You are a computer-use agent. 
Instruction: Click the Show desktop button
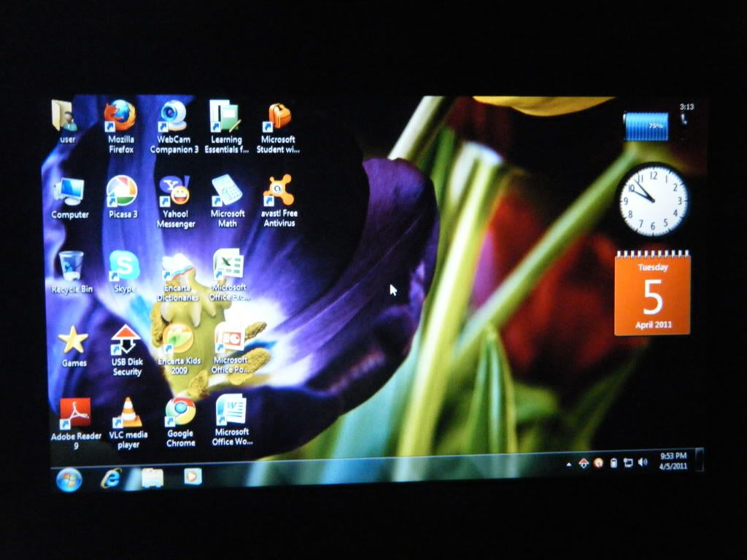click(x=699, y=460)
